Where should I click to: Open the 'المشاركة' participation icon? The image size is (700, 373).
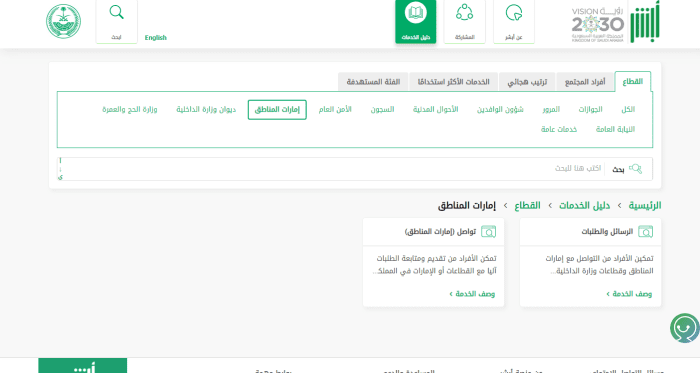coord(464,12)
